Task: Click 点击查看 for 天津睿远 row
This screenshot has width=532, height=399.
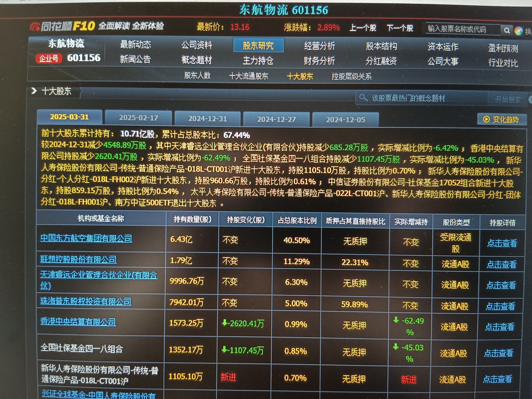Action: pyautogui.click(x=501, y=285)
